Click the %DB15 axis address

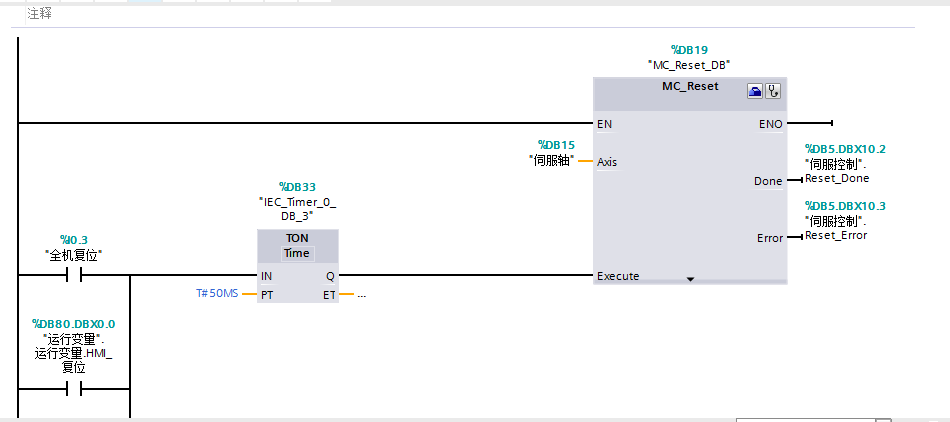click(556, 145)
